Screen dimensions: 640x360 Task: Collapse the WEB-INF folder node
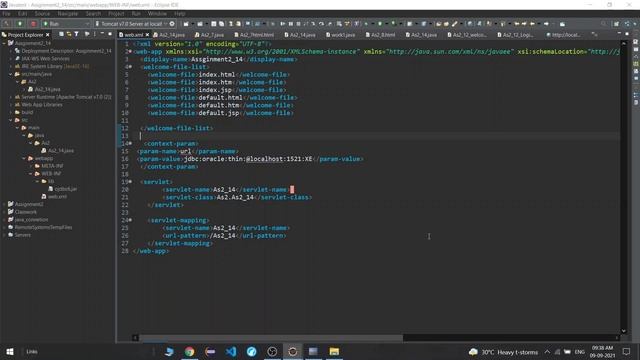(x=31, y=173)
